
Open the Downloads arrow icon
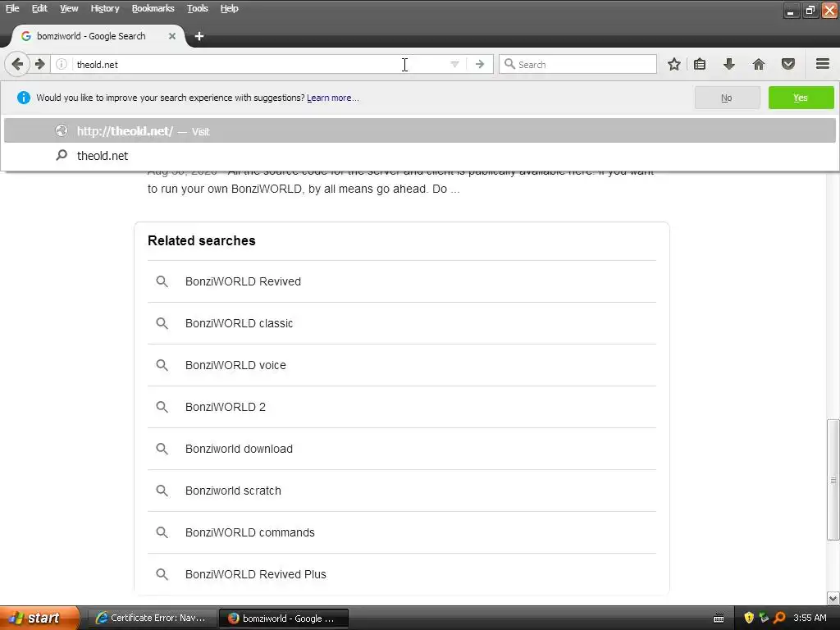tap(728, 64)
